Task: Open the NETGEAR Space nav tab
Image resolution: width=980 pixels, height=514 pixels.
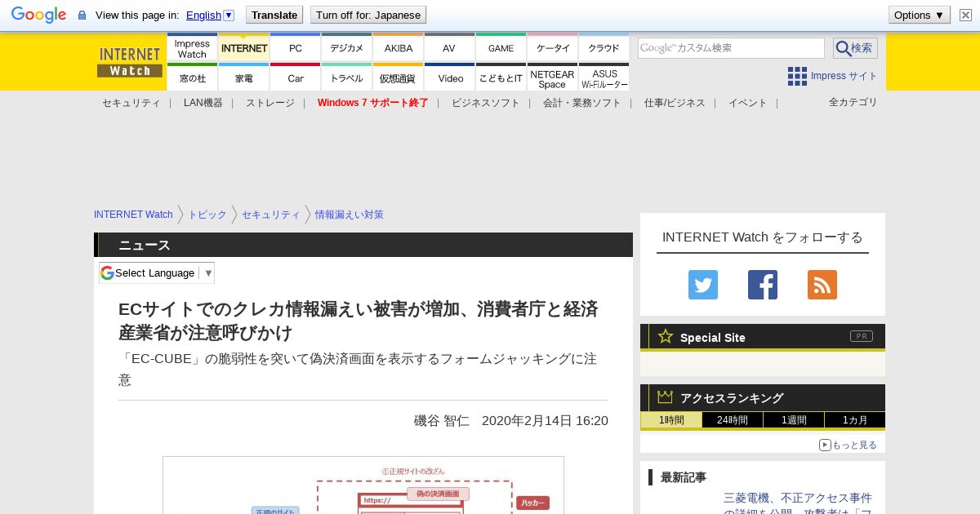Action: point(553,78)
